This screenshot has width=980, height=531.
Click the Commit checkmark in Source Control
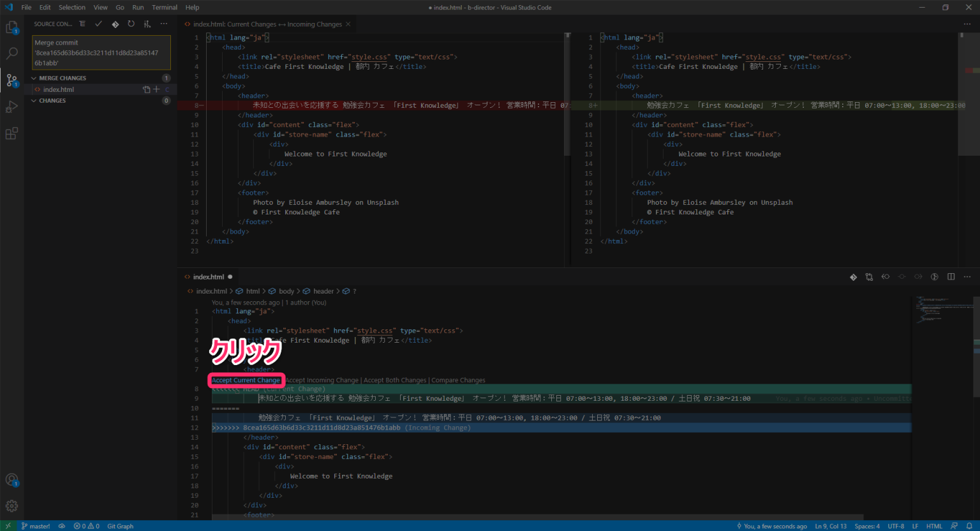click(97, 24)
